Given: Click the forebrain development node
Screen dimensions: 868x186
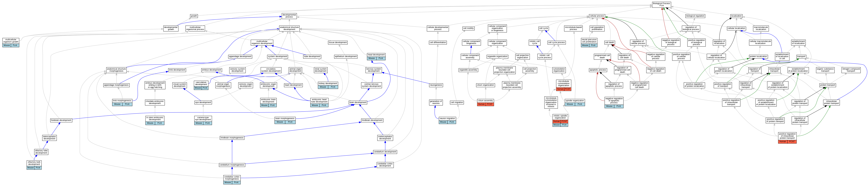Looking at the screenshot, I should pyautogui.click(x=61, y=120).
